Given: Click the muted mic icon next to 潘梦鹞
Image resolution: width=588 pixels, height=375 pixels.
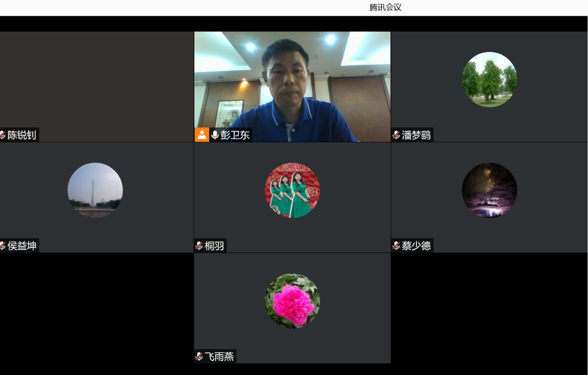Looking at the screenshot, I should [x=396, y=135].
